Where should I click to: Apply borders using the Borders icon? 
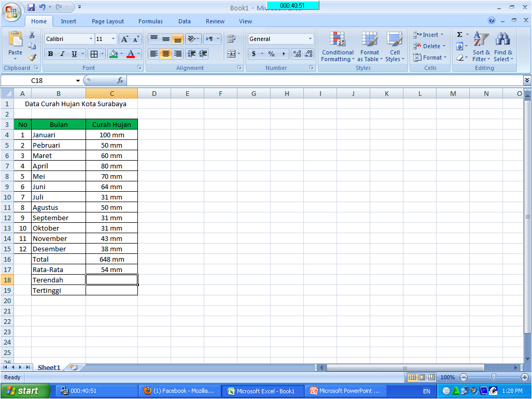point(94,54)
